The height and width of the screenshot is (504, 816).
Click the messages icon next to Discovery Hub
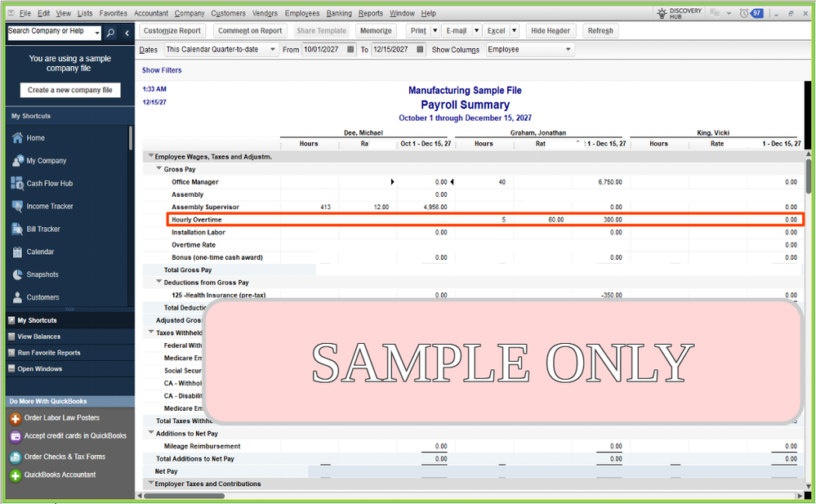pos(715,14)
